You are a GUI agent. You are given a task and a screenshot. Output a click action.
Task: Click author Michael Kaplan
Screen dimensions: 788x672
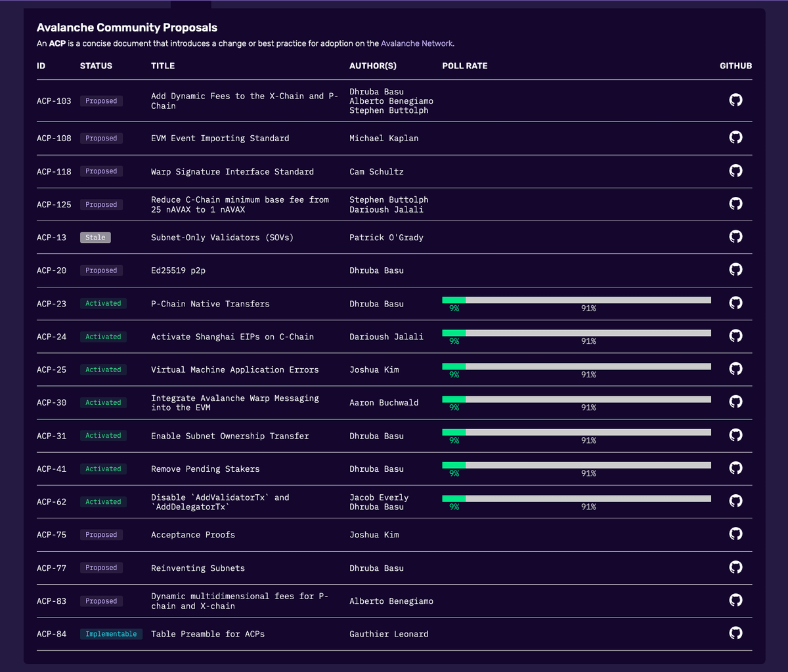(384, 138)
